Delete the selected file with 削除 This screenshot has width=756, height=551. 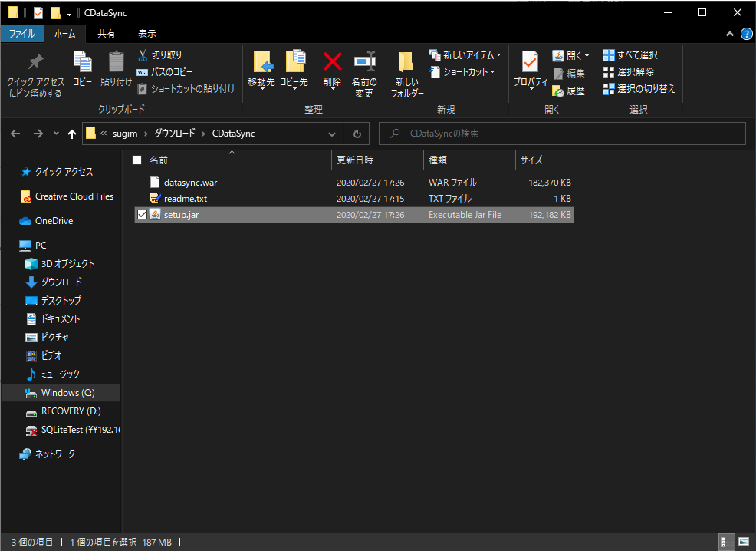point(332,70)
